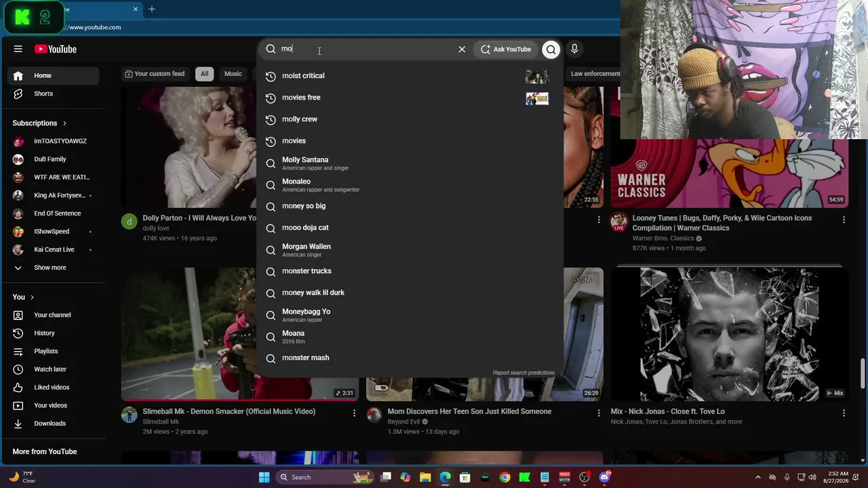Open the Windows Start menu
Screen dimensions: 868x488
(x=264, y=477)
